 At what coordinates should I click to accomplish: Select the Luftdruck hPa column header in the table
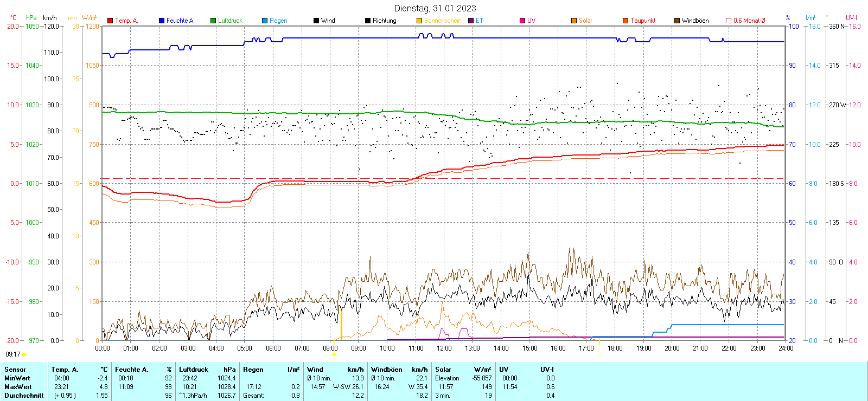click(x=207, y=370)
